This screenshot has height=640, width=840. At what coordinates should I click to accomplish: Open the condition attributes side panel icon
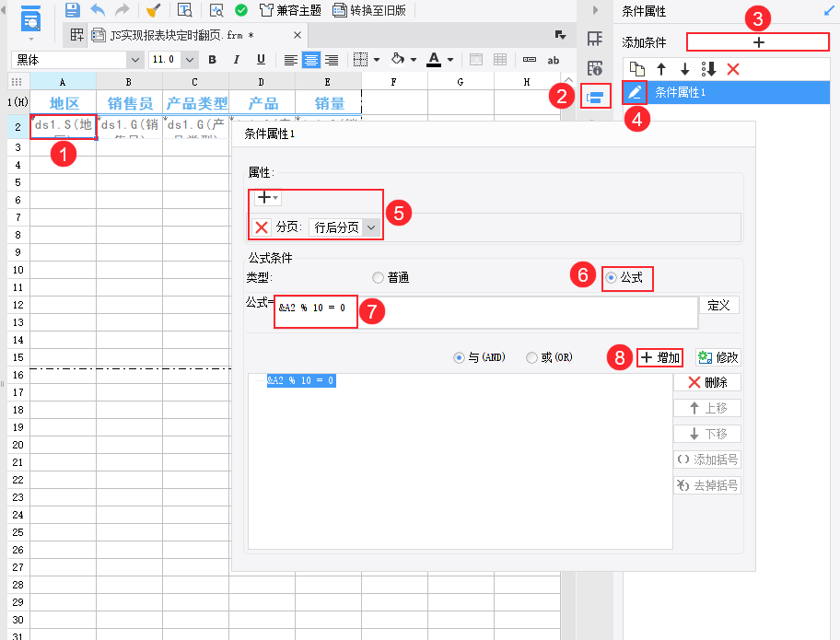point(595,97)
